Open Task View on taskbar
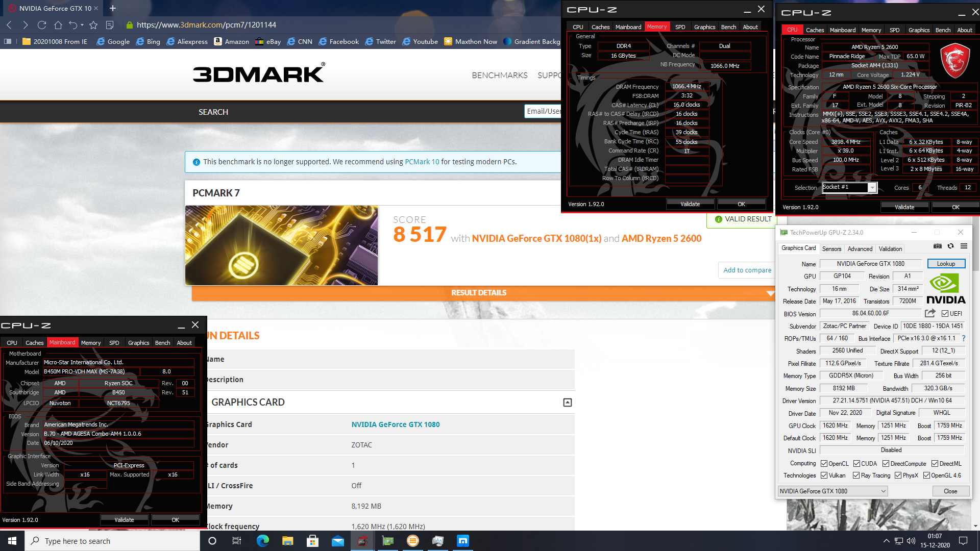This screenshot has height=551, width=980. tap(236, 541)
